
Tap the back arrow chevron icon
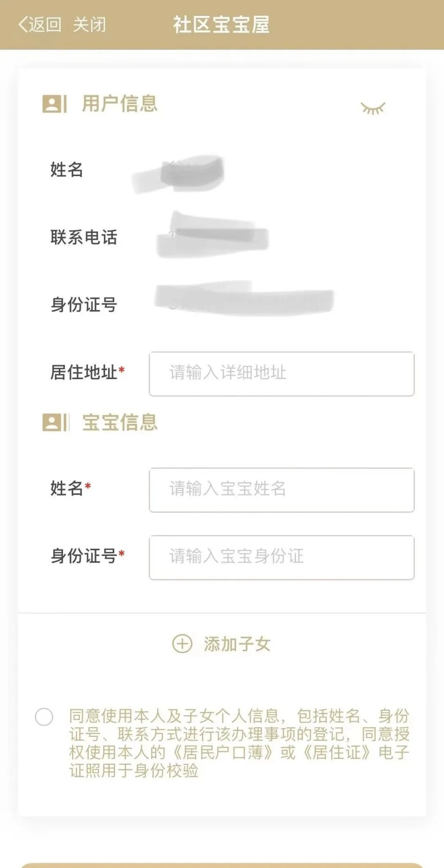pos(23,25)
